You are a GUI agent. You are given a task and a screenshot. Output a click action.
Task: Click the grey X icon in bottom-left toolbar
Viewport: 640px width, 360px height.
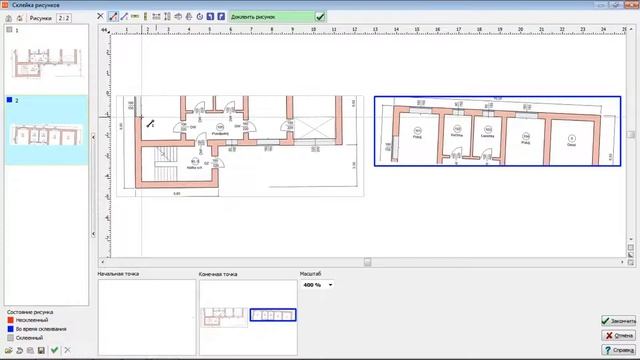pos(67,350)
